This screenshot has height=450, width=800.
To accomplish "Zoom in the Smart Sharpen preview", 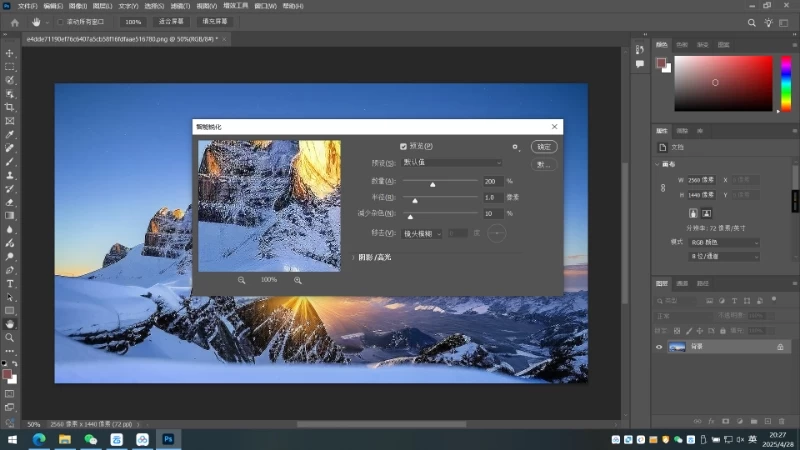I will [297, 280].
